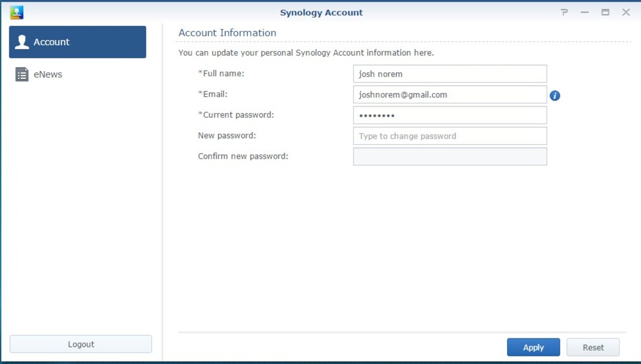Click the '*Full name:' label
Screen dimensions: 641x364
click(x=221, y=73)
